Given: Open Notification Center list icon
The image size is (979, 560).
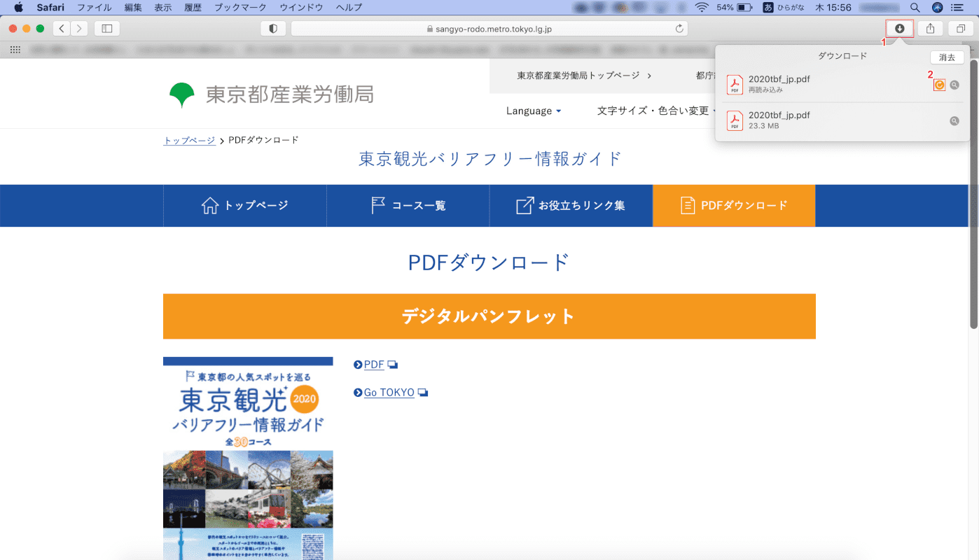Looking at the screenshot, I should 958,8.
